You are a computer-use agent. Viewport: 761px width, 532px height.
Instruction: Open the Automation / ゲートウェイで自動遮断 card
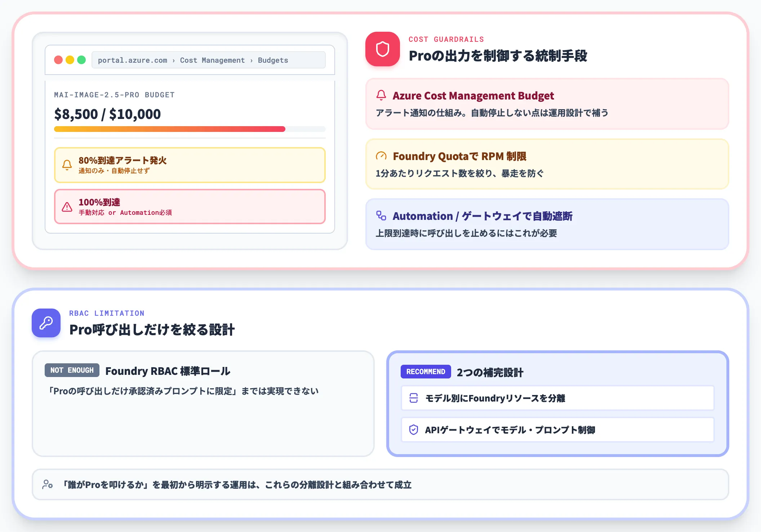(x=547, y=224)
